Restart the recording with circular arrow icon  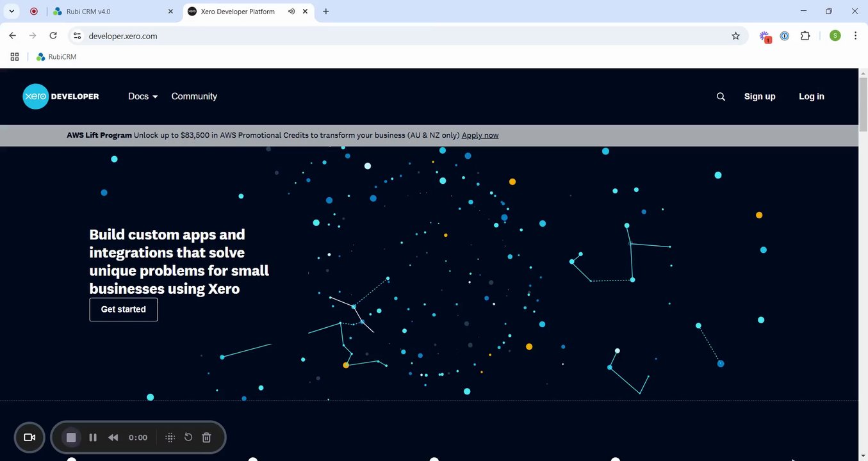[x=188, y=437]
